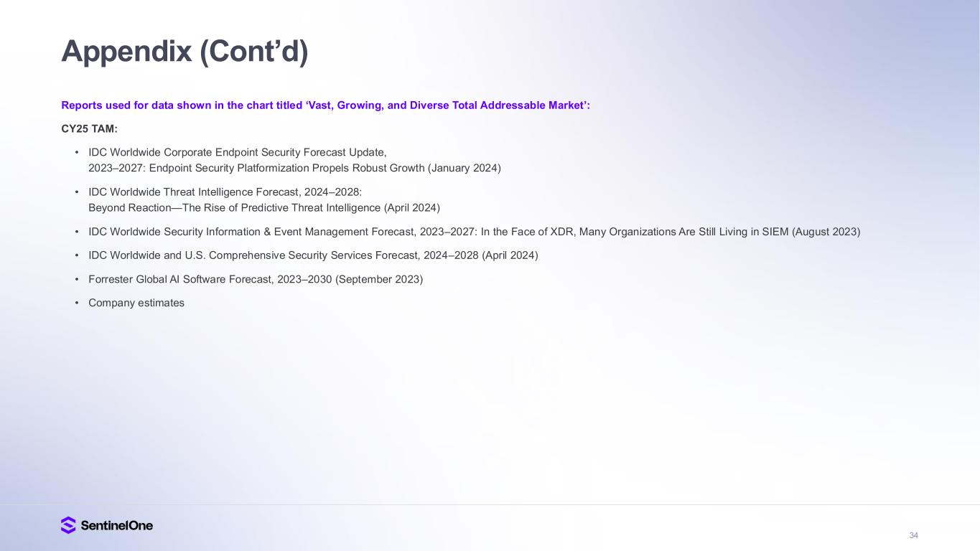This screenshot has height=551, width=980.
Task: Click the page number 34
Action: pyautogui.click(x=914, y=535)
